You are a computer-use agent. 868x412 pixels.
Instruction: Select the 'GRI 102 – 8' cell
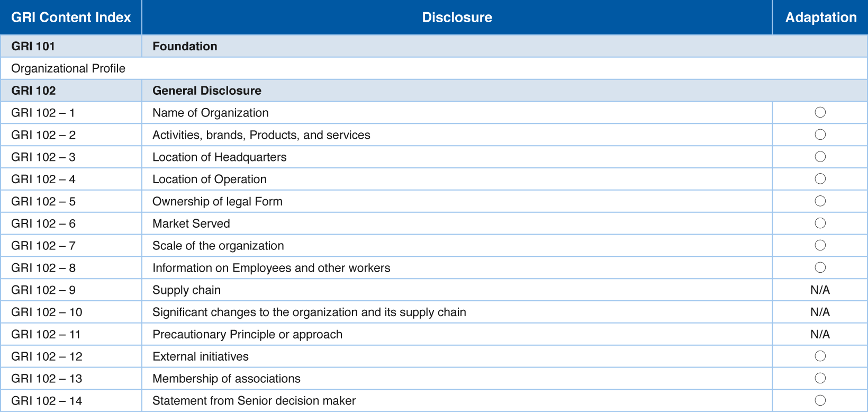tap(71, 268)
